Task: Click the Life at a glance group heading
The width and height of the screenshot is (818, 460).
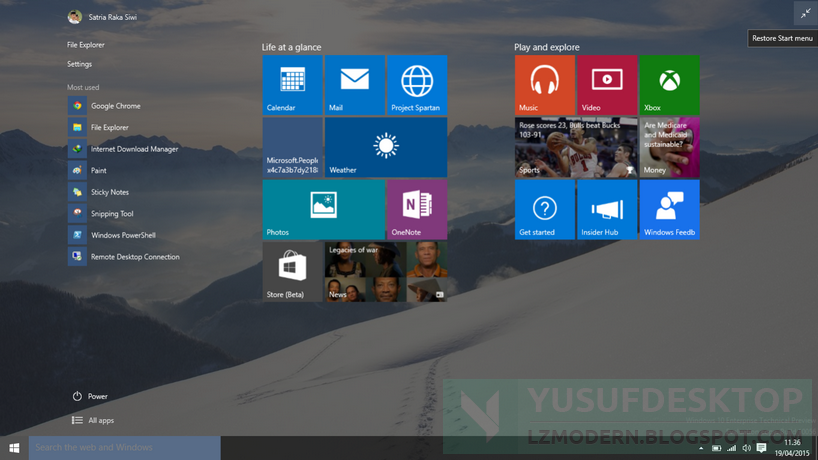Action: [291, 47]
